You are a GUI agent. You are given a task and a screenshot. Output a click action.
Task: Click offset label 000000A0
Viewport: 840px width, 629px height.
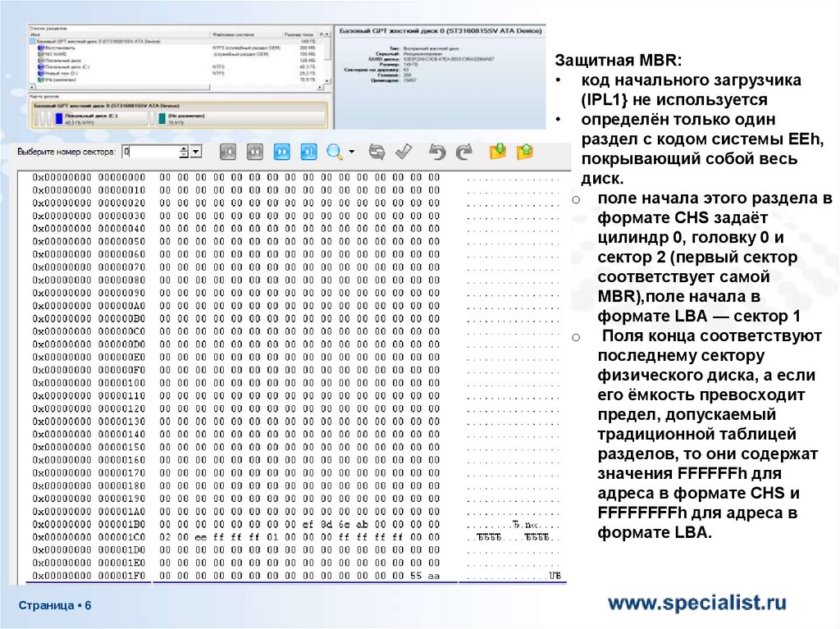pyautogui.click(x=121, y=305)
